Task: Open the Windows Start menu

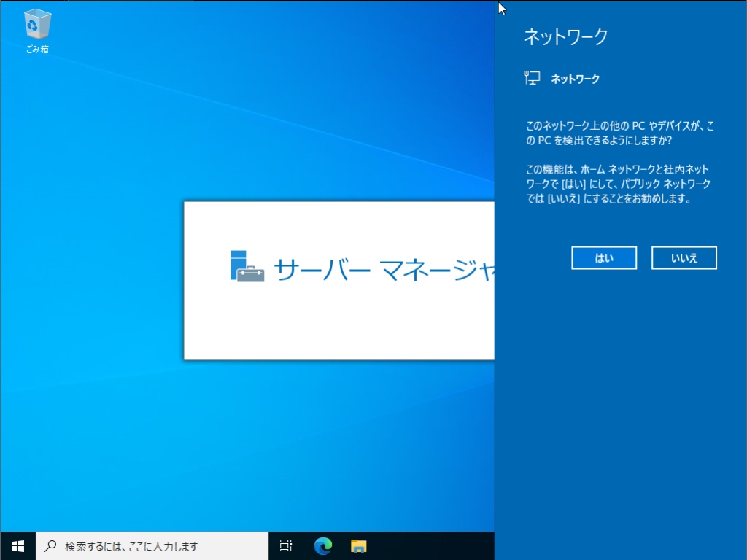Action: [x=18, y=545]
